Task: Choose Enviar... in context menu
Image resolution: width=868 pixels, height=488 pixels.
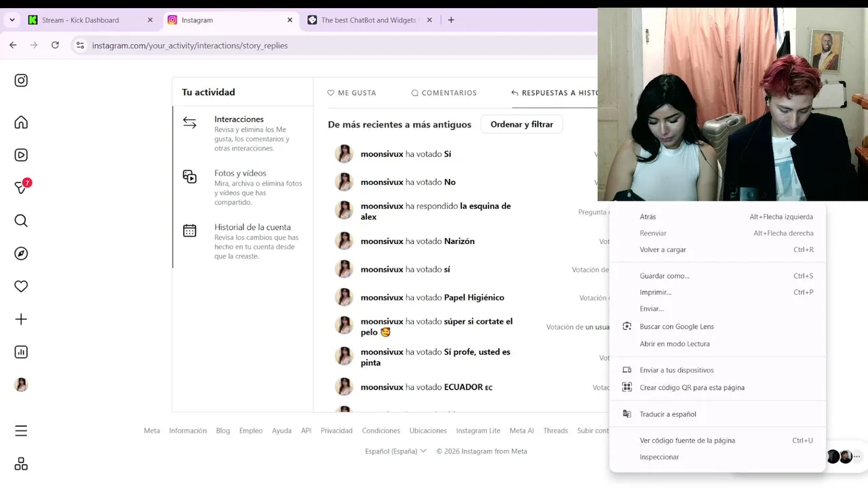Action: (717, 308)
